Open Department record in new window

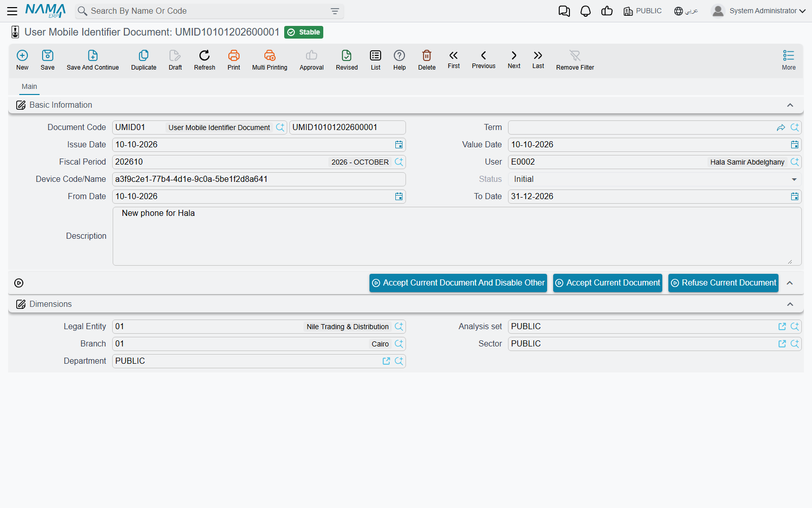click(386, 361)
